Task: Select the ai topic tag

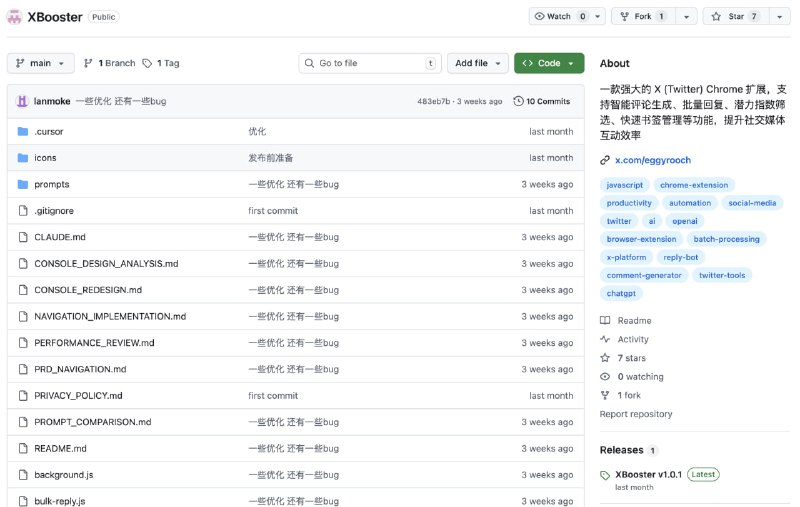Action: pyautogui.click(x=652, y=221)
